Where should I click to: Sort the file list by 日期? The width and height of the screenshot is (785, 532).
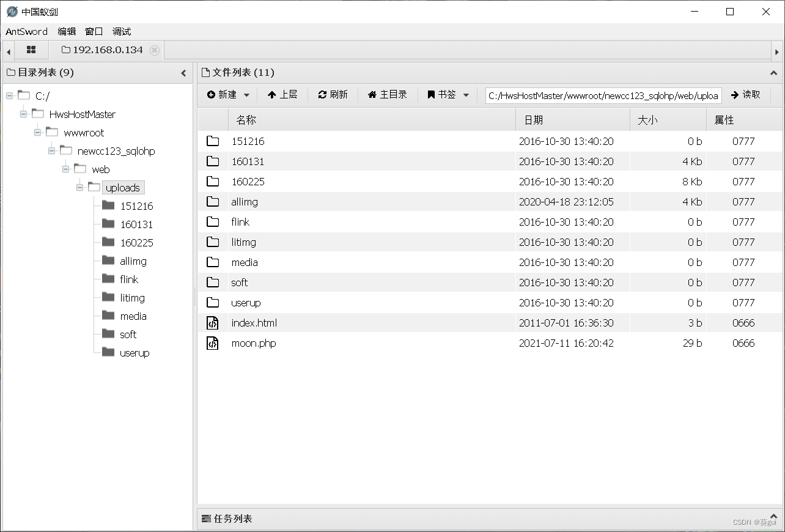[573, 120]
